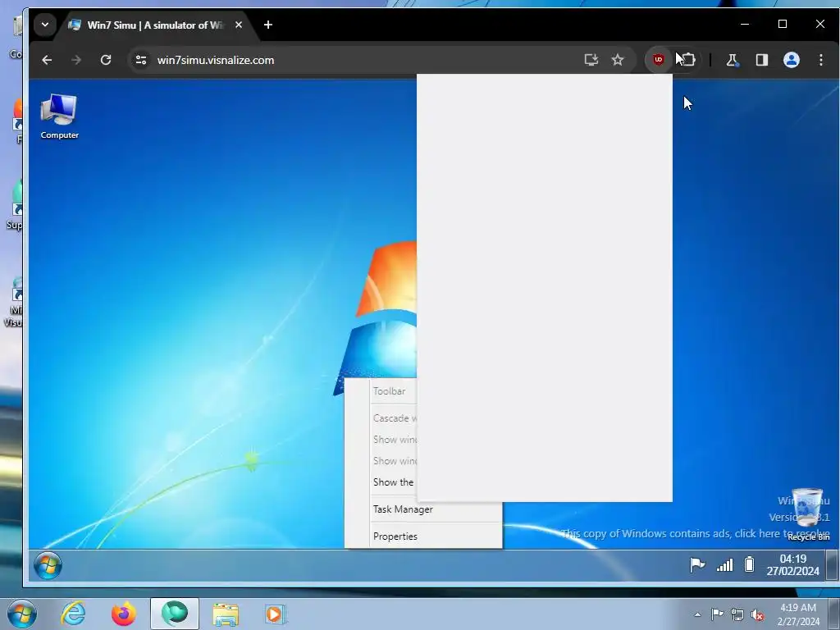The image size is (840, 630).
Task: Open Chrome Labs flask icon
Action: (x=733, y=60)
